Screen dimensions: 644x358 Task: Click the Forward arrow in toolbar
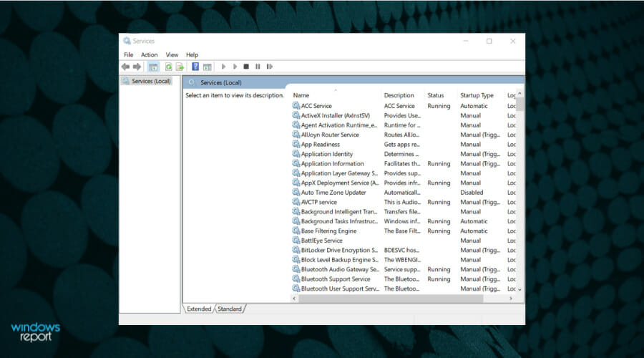coord(136,67)
